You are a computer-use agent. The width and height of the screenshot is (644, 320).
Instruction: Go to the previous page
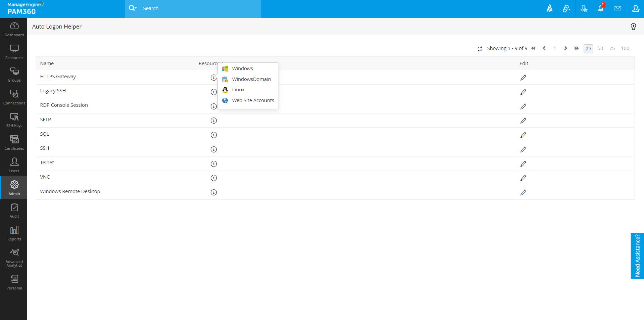544,48
